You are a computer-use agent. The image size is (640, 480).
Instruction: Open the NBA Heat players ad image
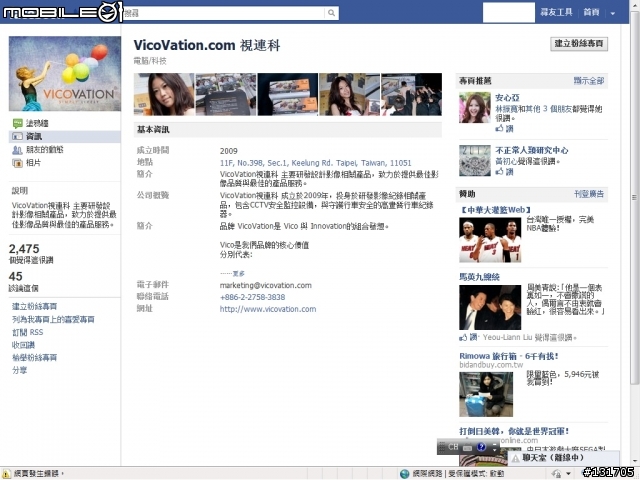coord(490,240)
